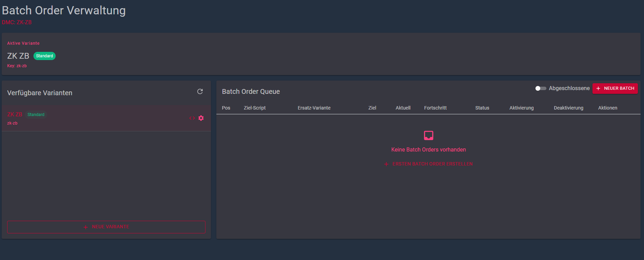Viewport: 644px width, 260px height.
Task: Click the Batch Order Queue heading
Action: [251, 91]
